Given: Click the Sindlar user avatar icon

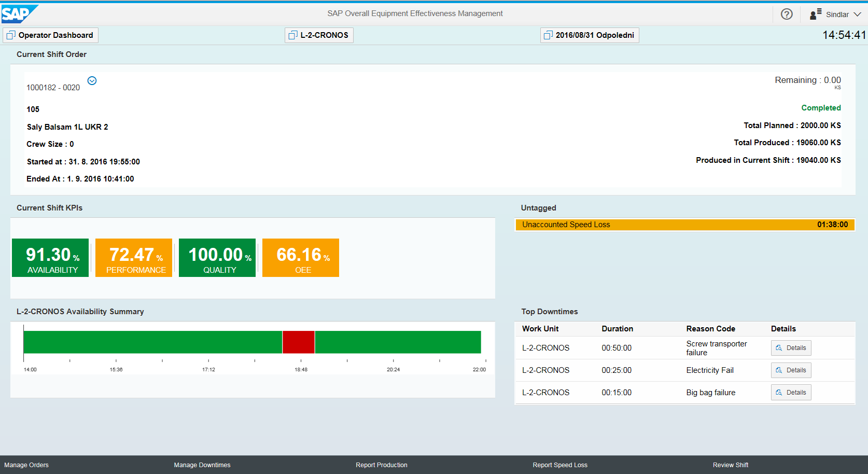Looking at the screenshot, I should tap(815, 14).
